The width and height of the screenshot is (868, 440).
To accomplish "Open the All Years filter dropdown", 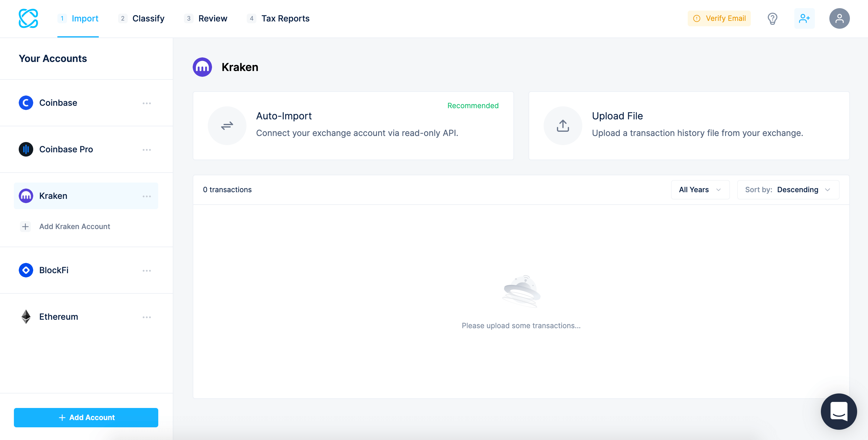I will tap(699, 189).
